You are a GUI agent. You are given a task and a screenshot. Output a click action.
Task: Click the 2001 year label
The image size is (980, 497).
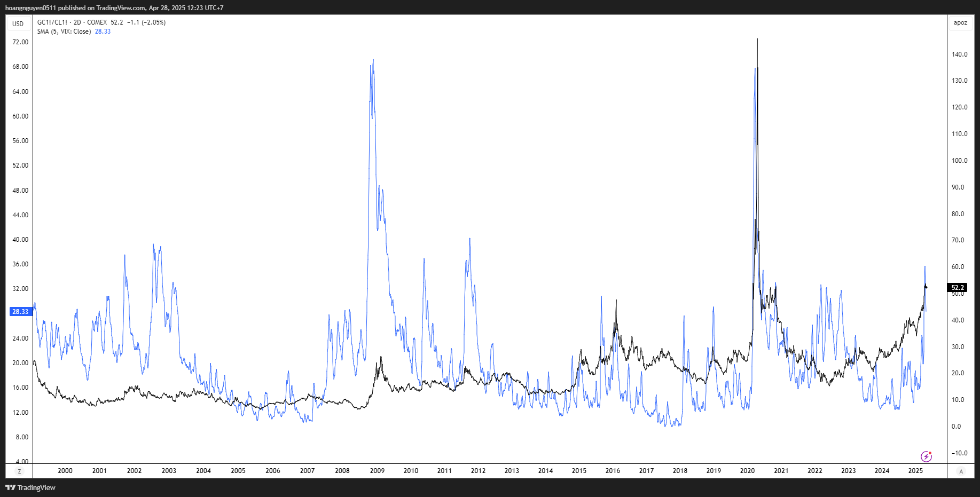[x=99, y=471]
